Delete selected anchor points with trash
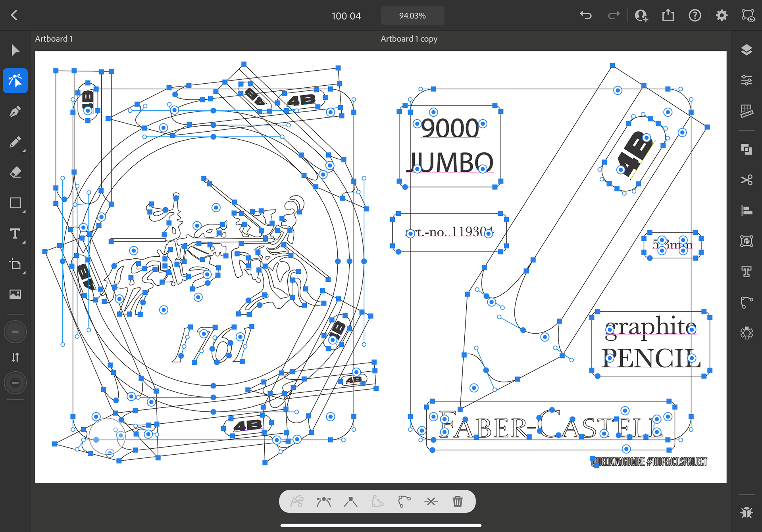The height and width of the screenshot is (532, 762). (x=458, y=501)
